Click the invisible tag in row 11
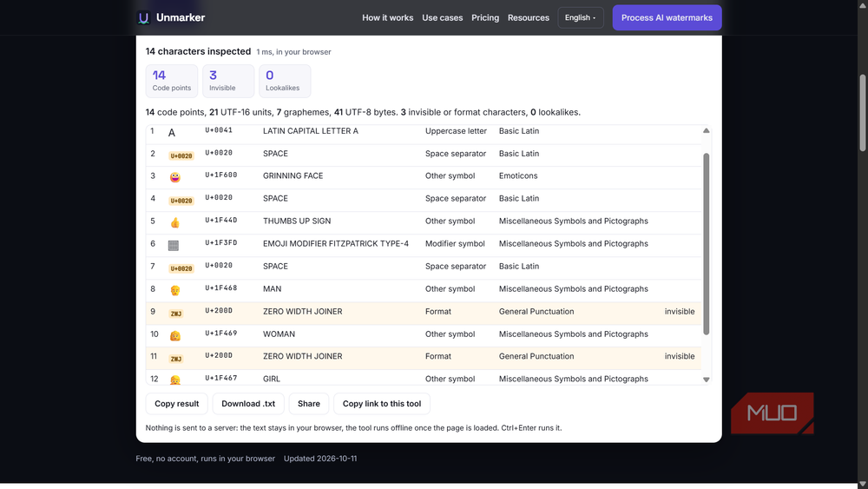 click(680, 357)
